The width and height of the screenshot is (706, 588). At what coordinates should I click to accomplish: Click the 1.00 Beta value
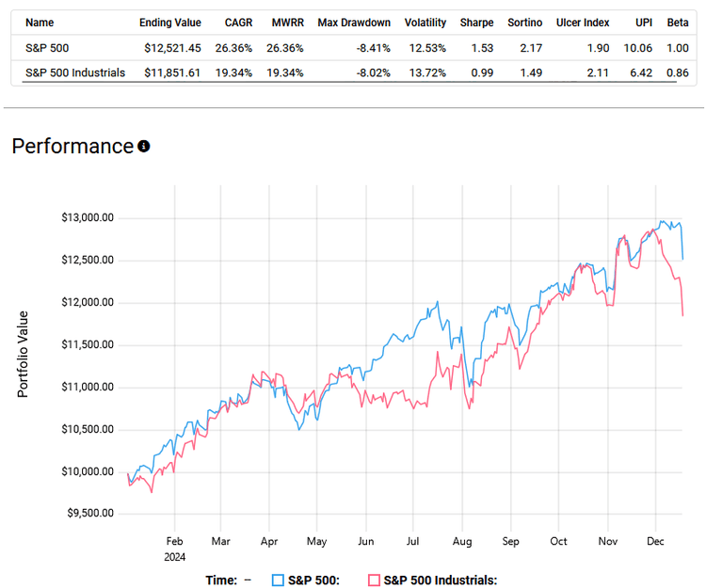[x=678, y=48]
